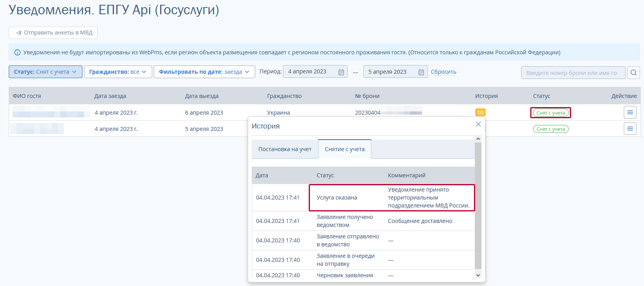Open calendar picker for end date

pyautogui.click(x=421, y=72)
